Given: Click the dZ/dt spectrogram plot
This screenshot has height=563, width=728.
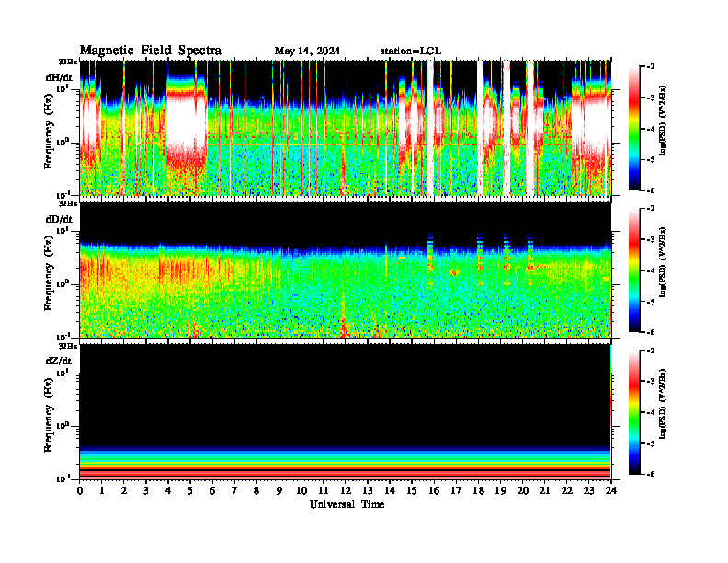Looking at the screenshot, I should pos(346,411).
